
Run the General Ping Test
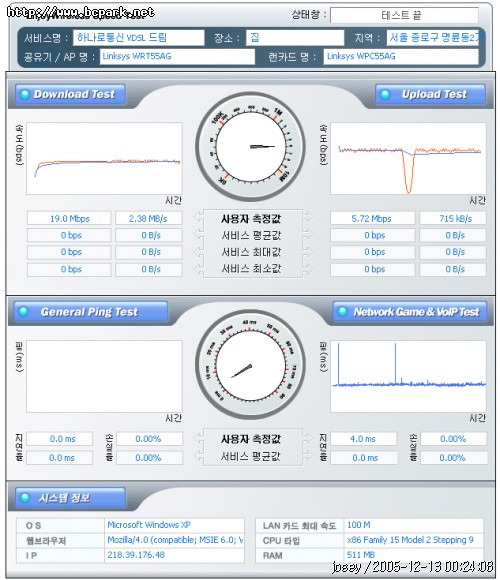[x=91, y=311]
